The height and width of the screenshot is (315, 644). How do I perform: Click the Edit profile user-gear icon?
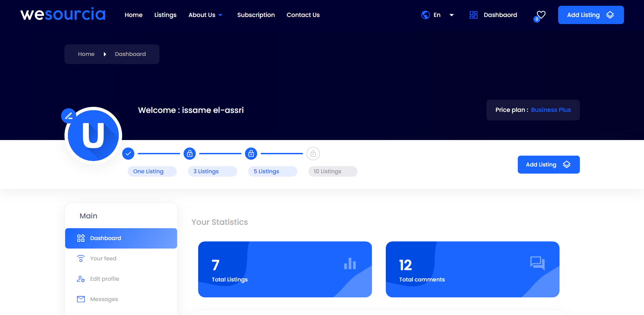pos(81,279)
